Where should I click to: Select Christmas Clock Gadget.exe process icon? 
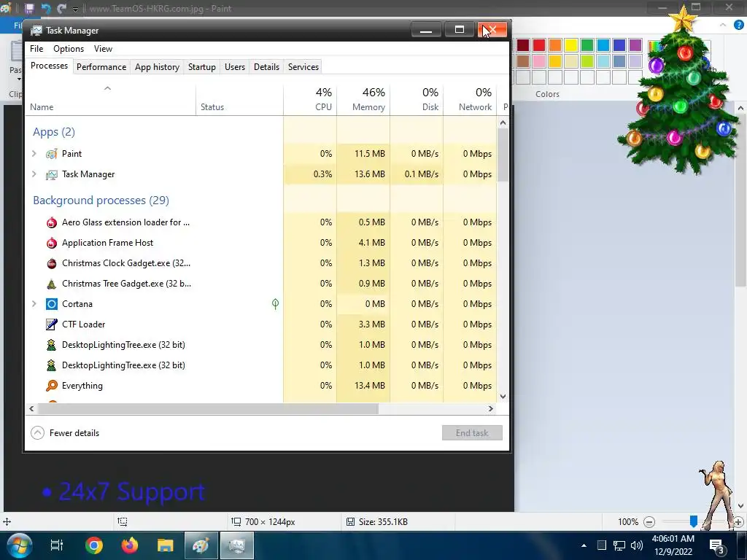(x=52, y=263)
